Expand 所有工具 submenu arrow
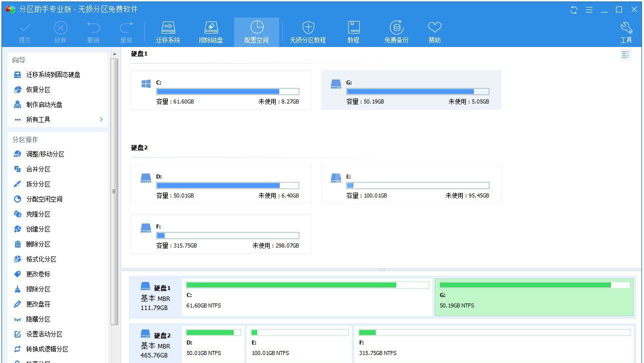 (101, 119)
